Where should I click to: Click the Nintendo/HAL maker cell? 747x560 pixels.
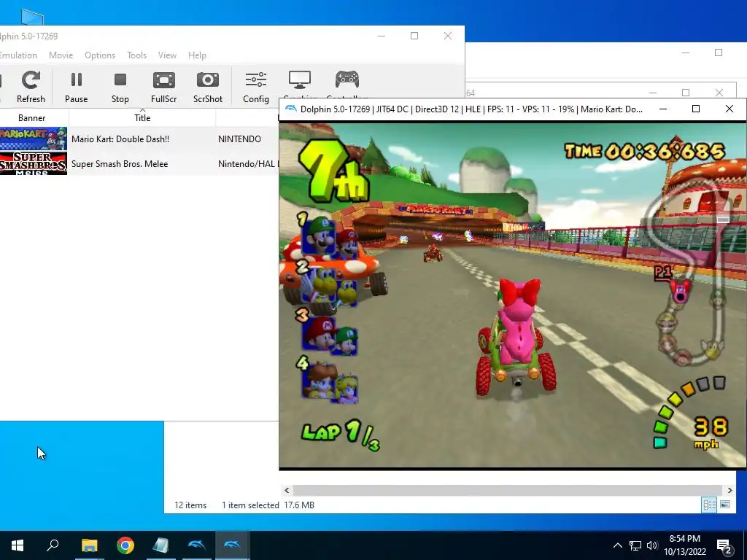pyautogui.click(x=247, y=164)
